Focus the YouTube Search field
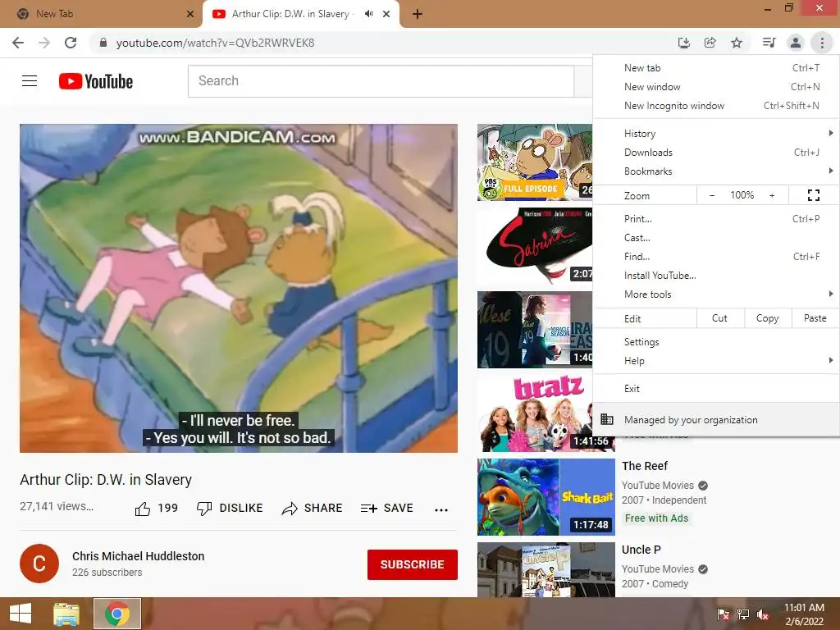Image resolution: width=840 pixels, height=630 pixels. click(381, 81)
